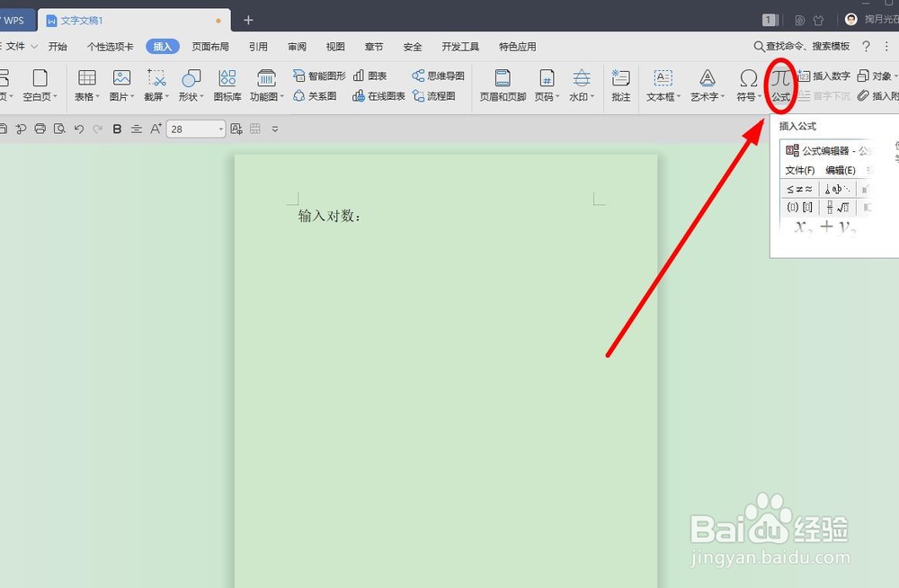Screen dimensions: 899x588
Task: Insert a 文本框 text box
Action: (x=663, y=85)
